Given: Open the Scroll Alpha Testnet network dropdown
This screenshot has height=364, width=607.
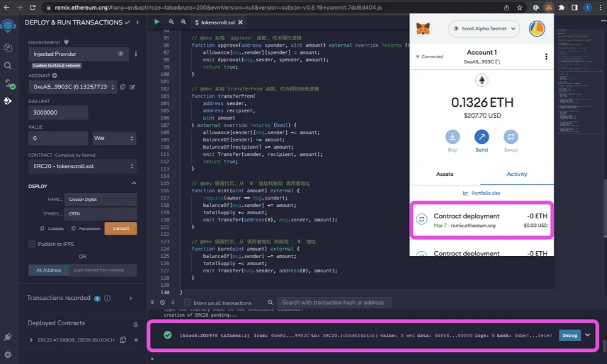Looking at the screenshot, I should click(484, 29).
